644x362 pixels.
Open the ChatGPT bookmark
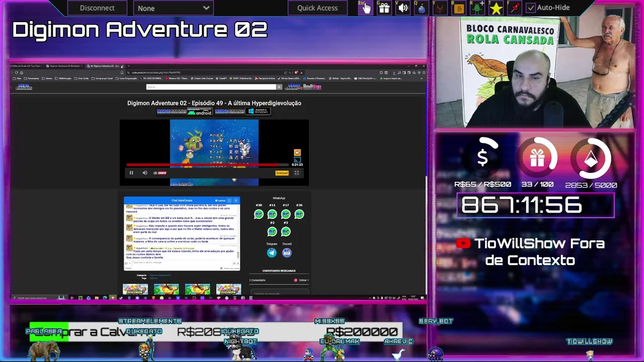pyautogui.click(x=221, y=78)
